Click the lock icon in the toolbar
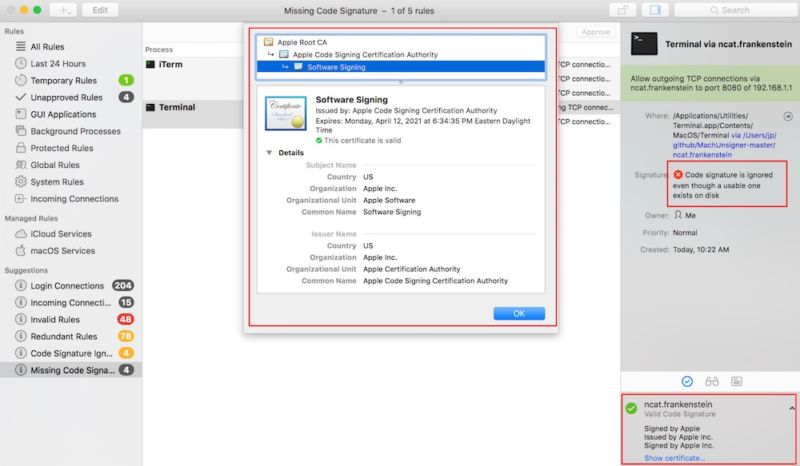The width and height of the screenshot is (800, 466). pos(622,10)
